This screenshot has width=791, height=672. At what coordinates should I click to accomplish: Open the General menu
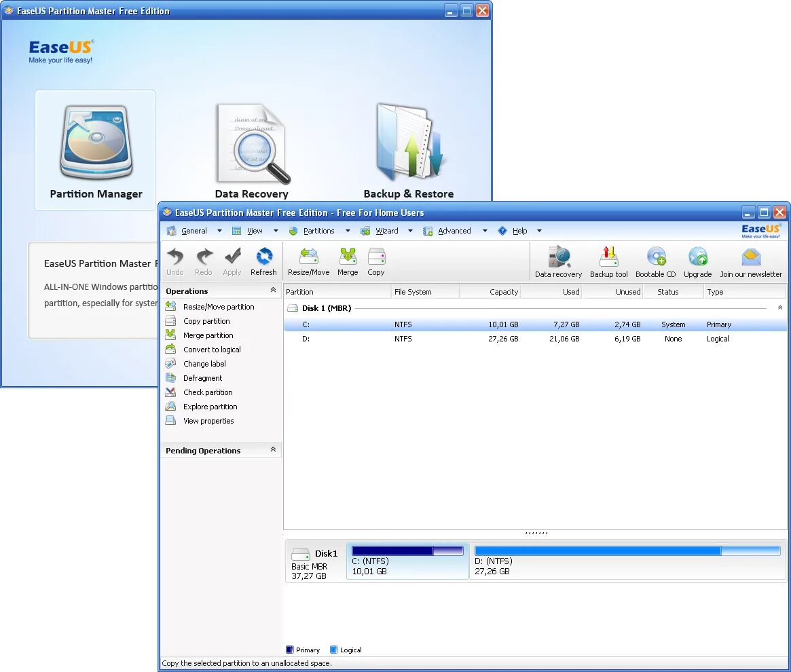194,231
